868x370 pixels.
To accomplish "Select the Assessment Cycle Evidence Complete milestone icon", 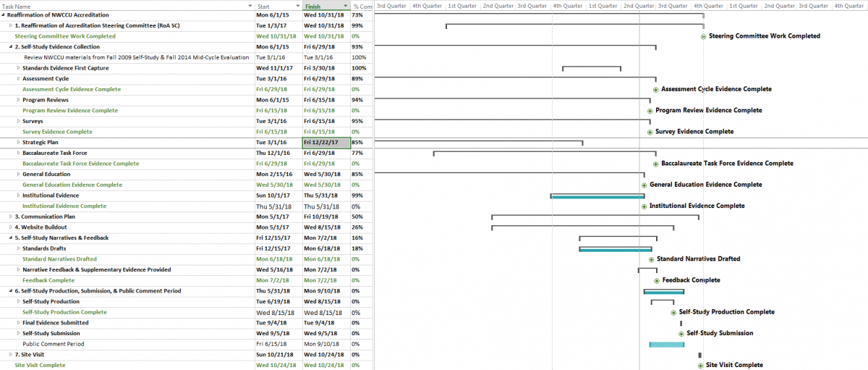I will 655,90.
